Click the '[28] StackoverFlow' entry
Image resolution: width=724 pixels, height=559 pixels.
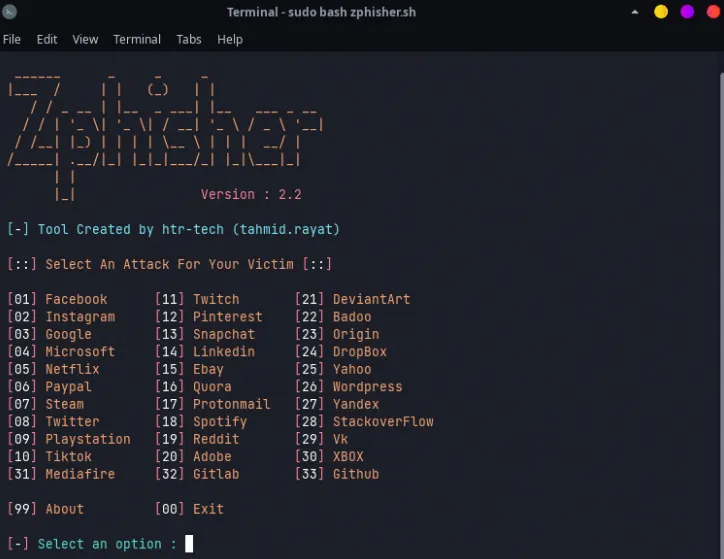tap(364, 421)
